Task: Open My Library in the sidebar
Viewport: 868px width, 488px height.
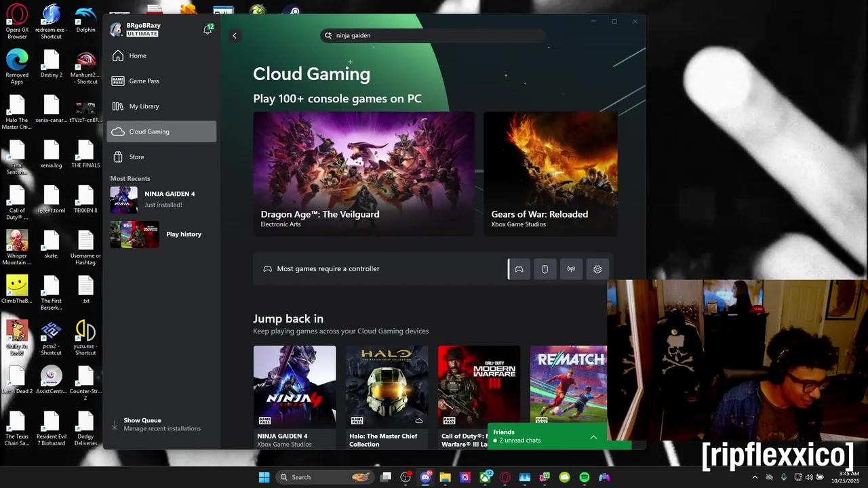Action: [x=161, y=106]
